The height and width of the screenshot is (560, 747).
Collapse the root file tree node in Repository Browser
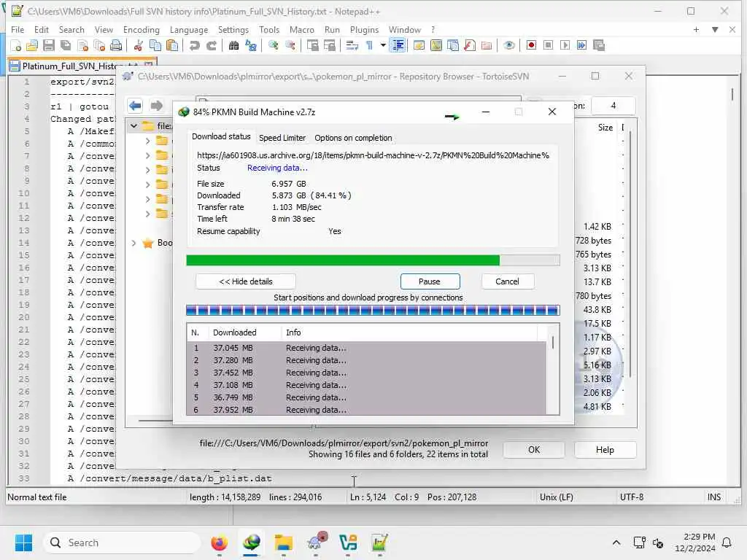[134, 126]
